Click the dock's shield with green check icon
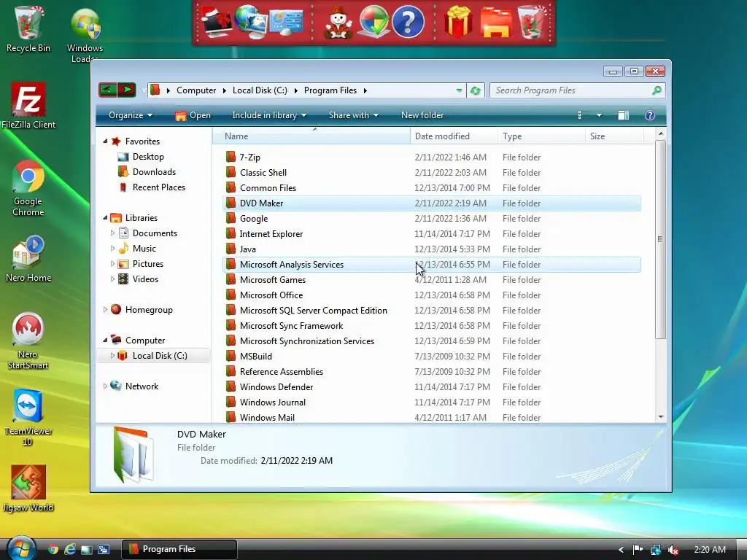Screen dimensions: 747x560 coord(373,22)
